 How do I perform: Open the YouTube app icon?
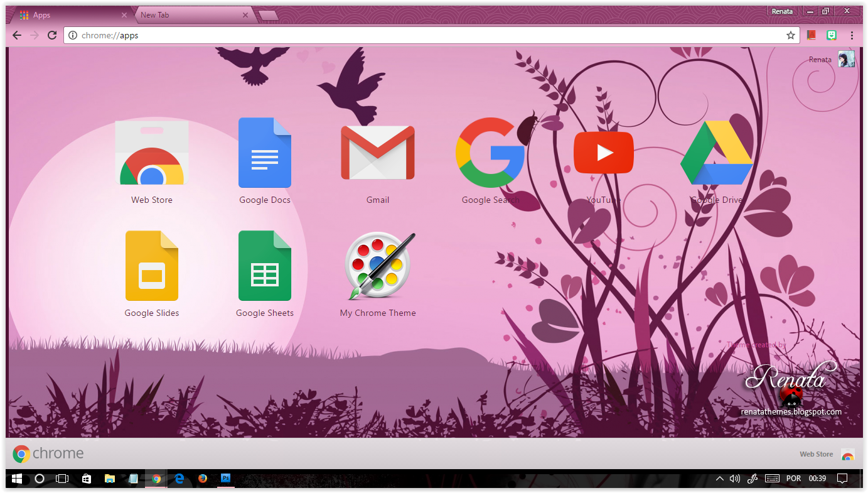(x=603, y=152)
